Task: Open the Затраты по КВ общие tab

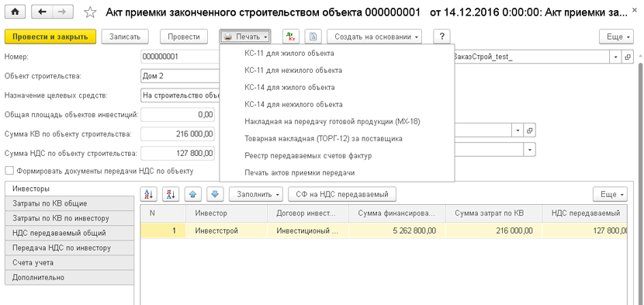Action: pos(69,203)
